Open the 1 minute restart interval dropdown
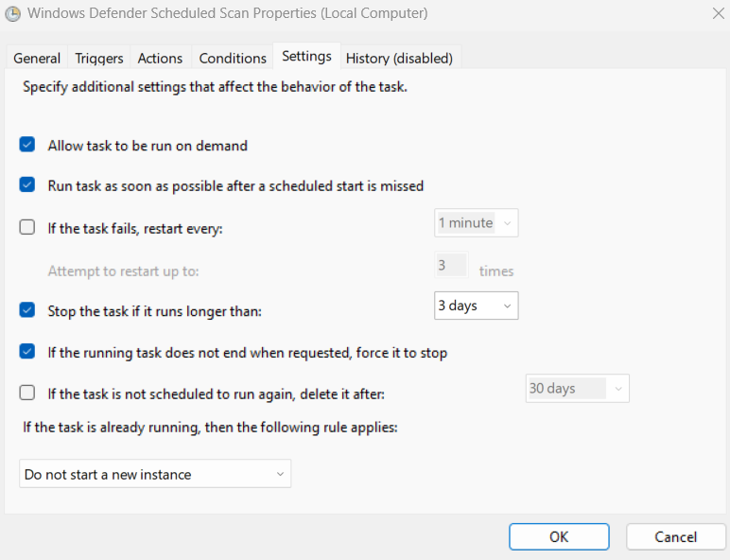The height and width of the screenshot is (560, 730). [477, 222]
